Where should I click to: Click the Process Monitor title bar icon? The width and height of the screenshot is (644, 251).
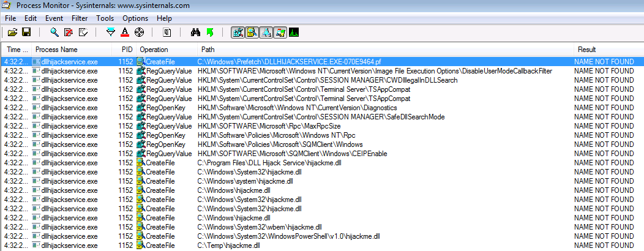(x=6, y=6)
